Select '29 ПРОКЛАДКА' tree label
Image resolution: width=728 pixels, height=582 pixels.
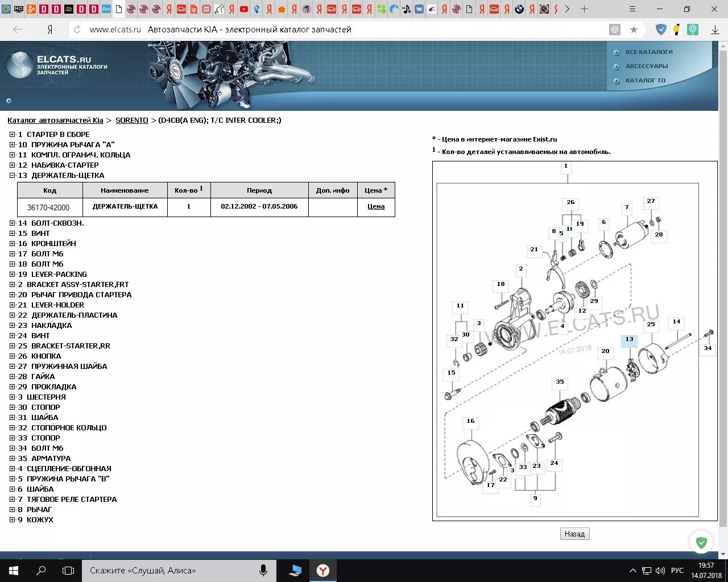coord(47,387)
